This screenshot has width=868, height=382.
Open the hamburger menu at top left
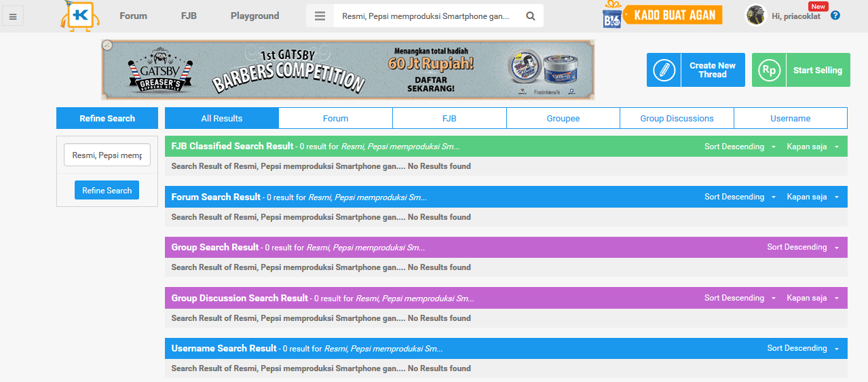click(13, 16)
